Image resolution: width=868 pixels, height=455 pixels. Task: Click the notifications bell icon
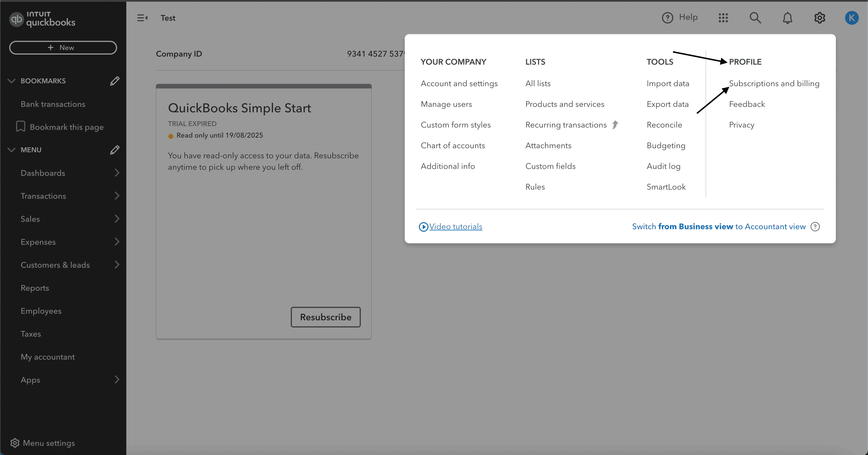pos(787,18)
